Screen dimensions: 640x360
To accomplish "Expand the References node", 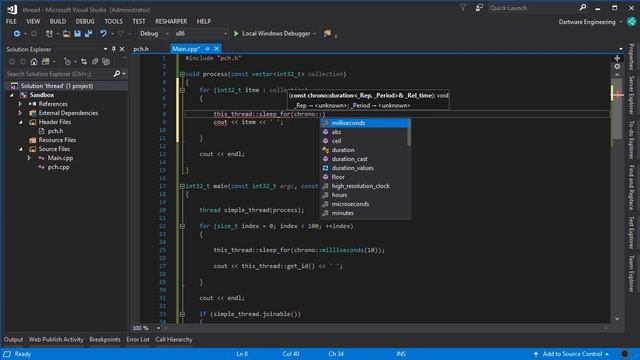I will (20, 104).
